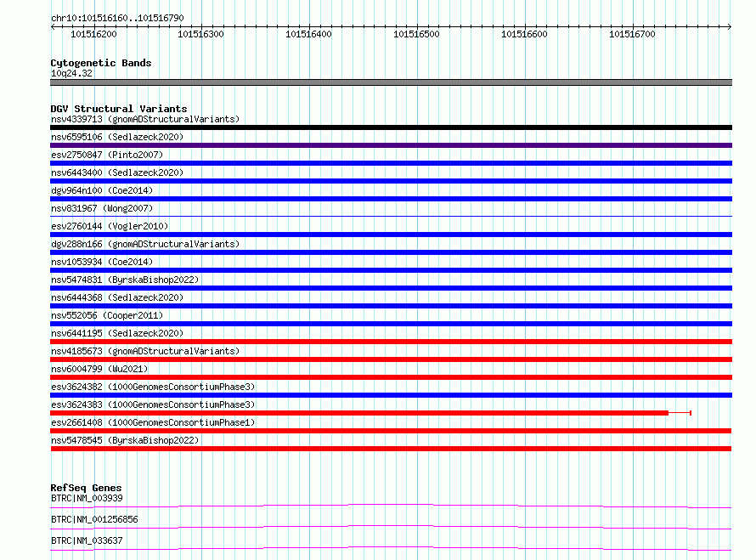
Task: Click the chr10:101516160..101516790 region label
Action: point(117,18)
